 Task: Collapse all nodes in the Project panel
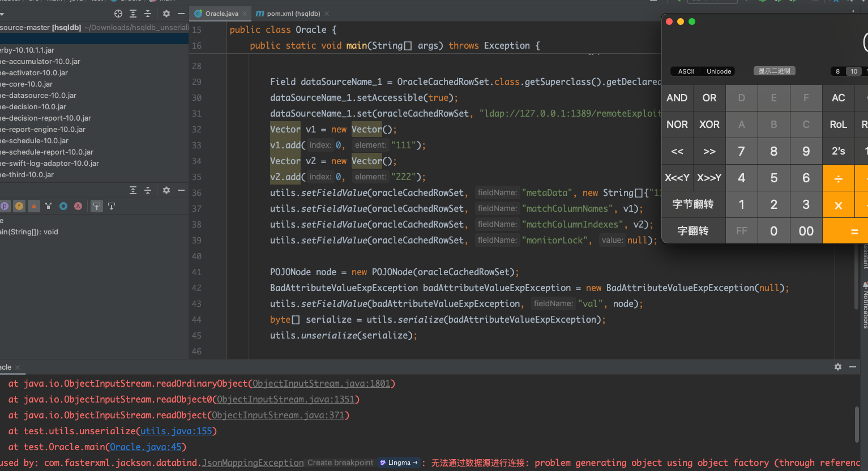[x=148, y=14]
